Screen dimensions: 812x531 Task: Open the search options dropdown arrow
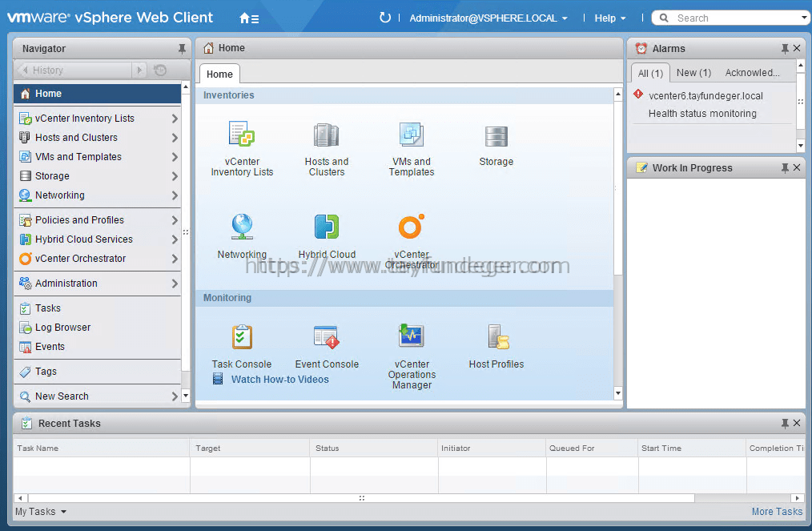tap(804, 18)
